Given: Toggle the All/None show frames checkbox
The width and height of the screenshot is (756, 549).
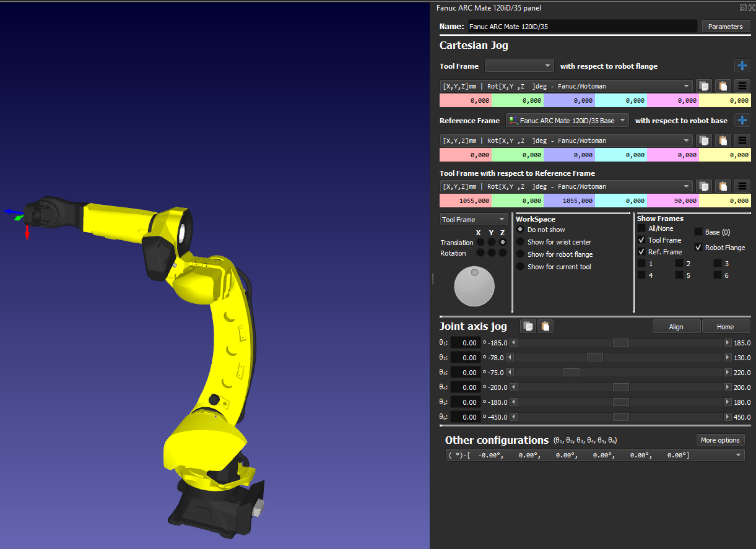Looking at the screenshot, I should [x=641, y=228].
